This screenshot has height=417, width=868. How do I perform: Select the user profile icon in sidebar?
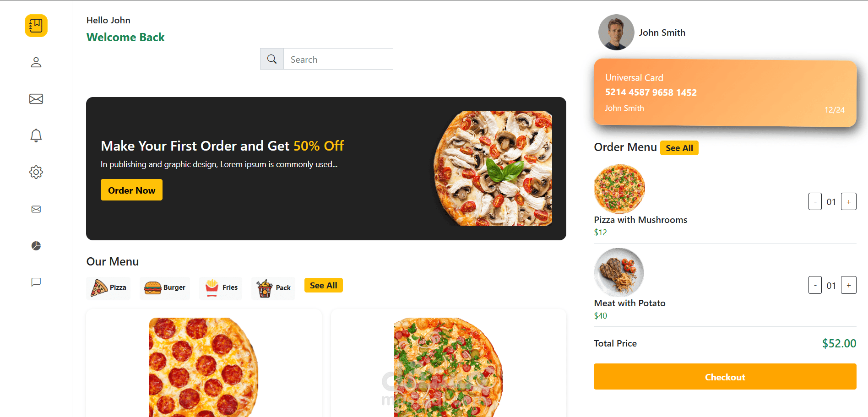click(36, 62)
